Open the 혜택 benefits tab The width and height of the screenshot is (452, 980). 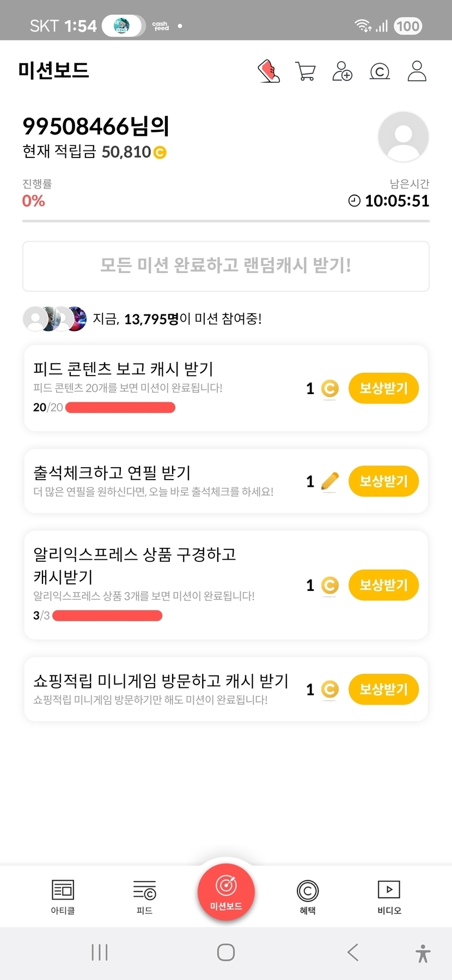[308, 897]
